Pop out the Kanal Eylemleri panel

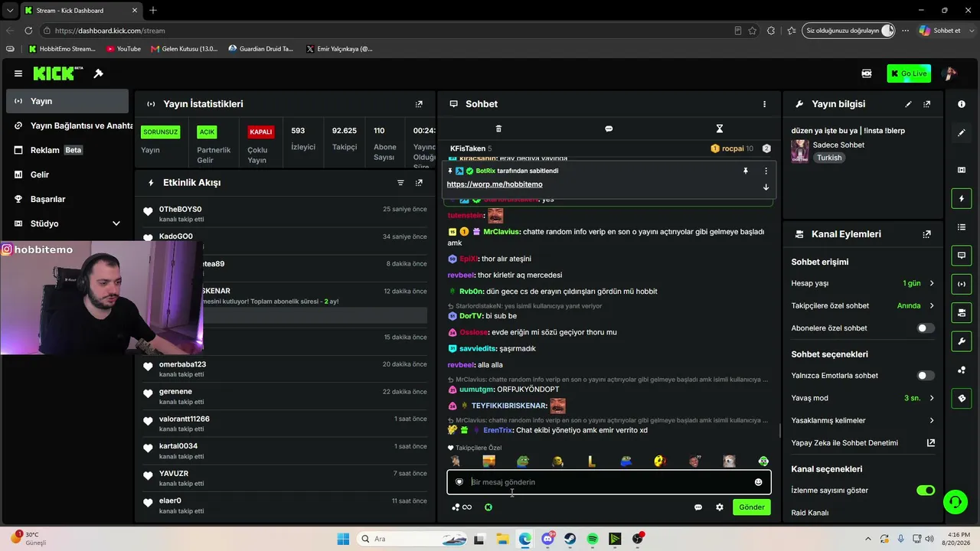927,234
